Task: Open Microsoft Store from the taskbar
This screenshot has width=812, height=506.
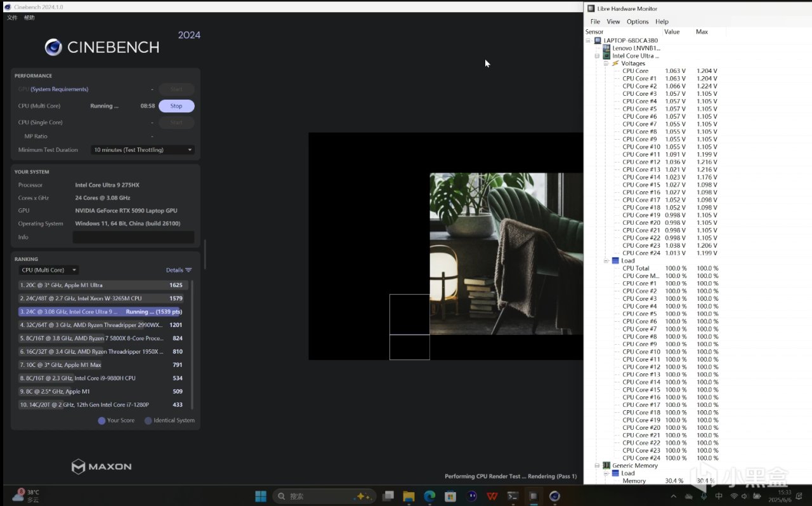Action: 450,496
